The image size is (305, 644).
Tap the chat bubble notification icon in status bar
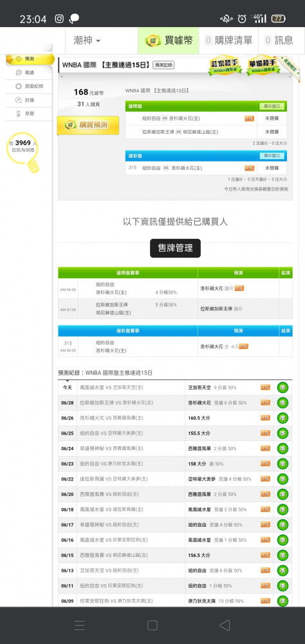coord(74,19)
